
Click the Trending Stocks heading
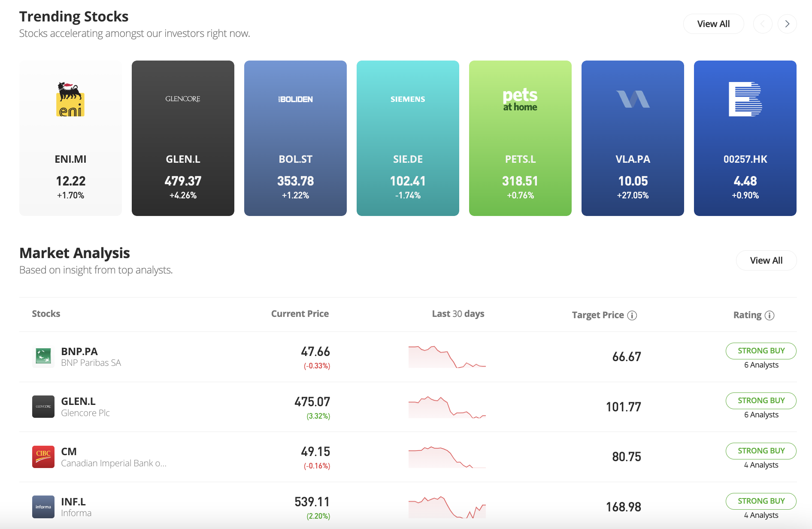click(x=74, y=17)
